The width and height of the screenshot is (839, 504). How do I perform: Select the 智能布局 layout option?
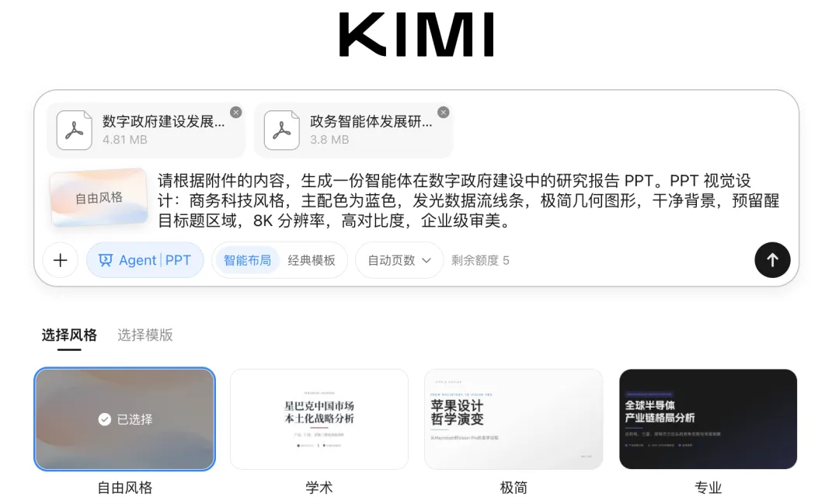coord(247,260)
